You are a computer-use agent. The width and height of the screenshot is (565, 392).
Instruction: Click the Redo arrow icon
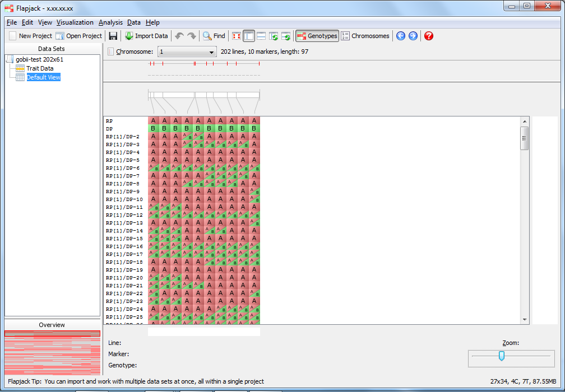point(192,36)
